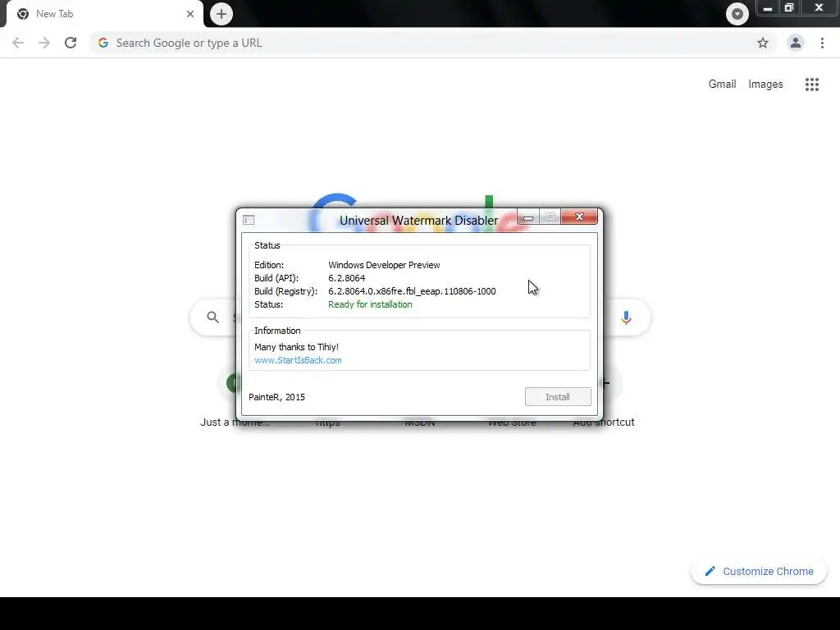The width and height of the screenshot is (840, 630).
Task: Close the Universal Watermark Disabler window
Action: tap(579, 217)
